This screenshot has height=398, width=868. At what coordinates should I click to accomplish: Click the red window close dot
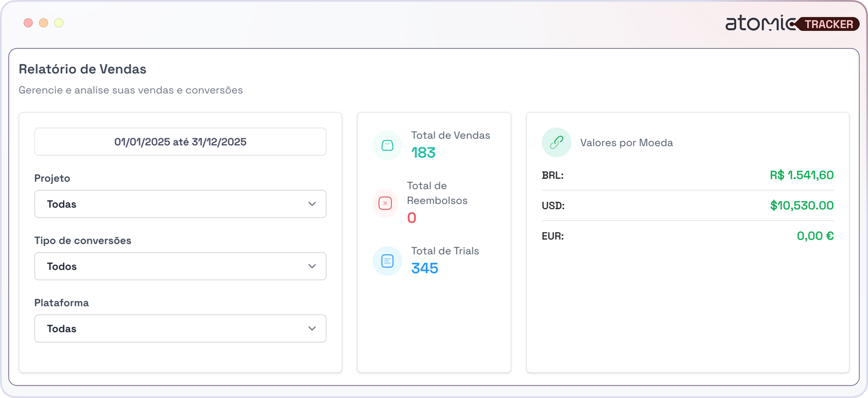click(x=28, y=23)
